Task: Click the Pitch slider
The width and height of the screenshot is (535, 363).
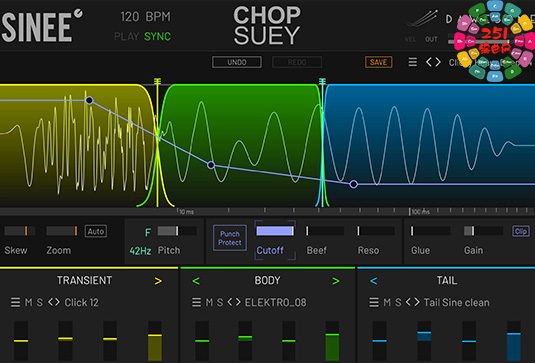Action: point(177,231)
